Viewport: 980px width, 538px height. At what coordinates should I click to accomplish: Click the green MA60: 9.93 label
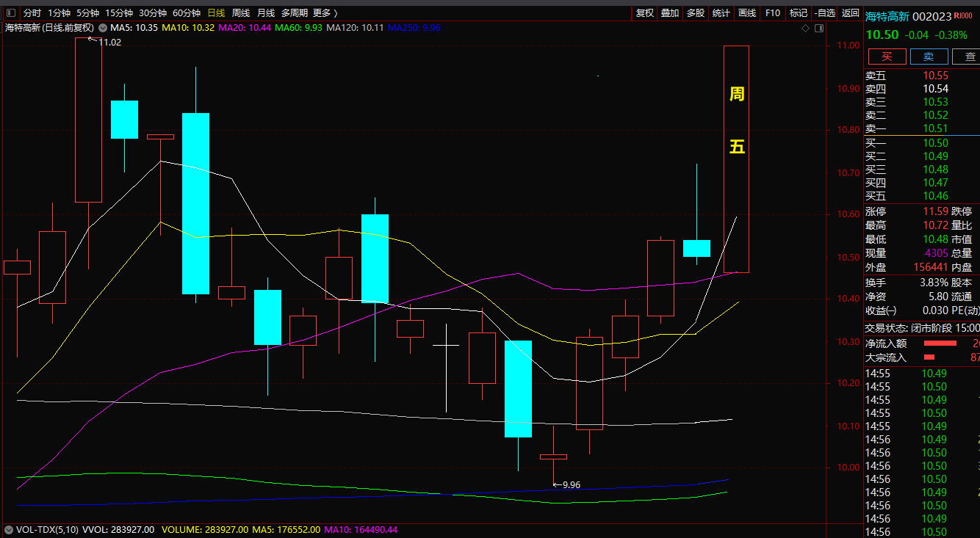[298, 28]
